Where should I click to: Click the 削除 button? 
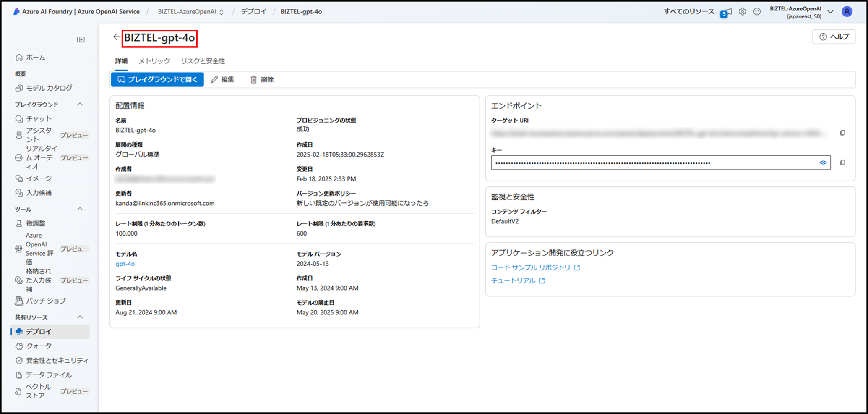[262, 80]
